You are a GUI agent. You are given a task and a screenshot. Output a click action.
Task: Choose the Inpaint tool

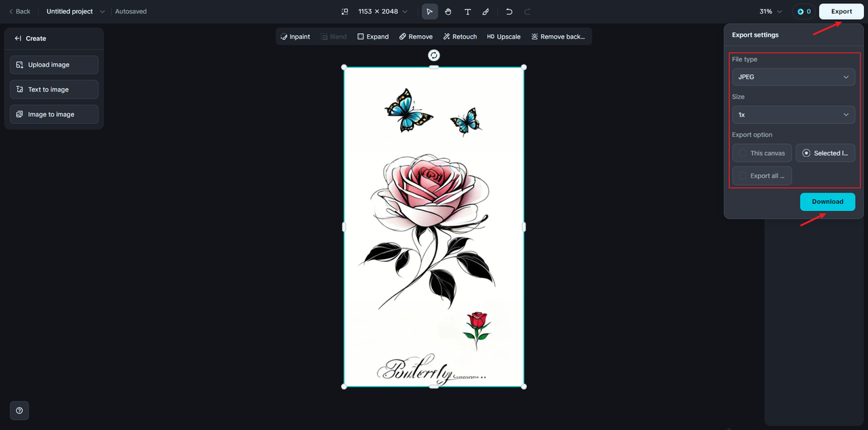coord(295,37)
